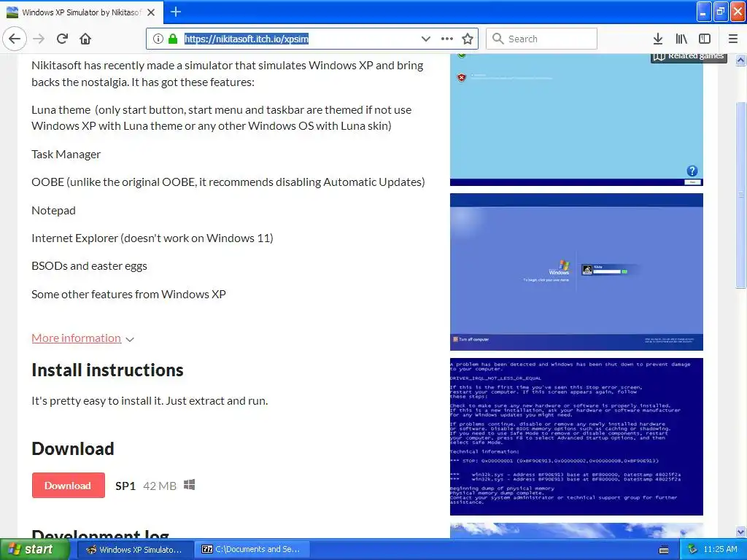Click the chevron beside More information
Image resolution: width=747 pixels, height=560 pixels.
tap(130, 339)
